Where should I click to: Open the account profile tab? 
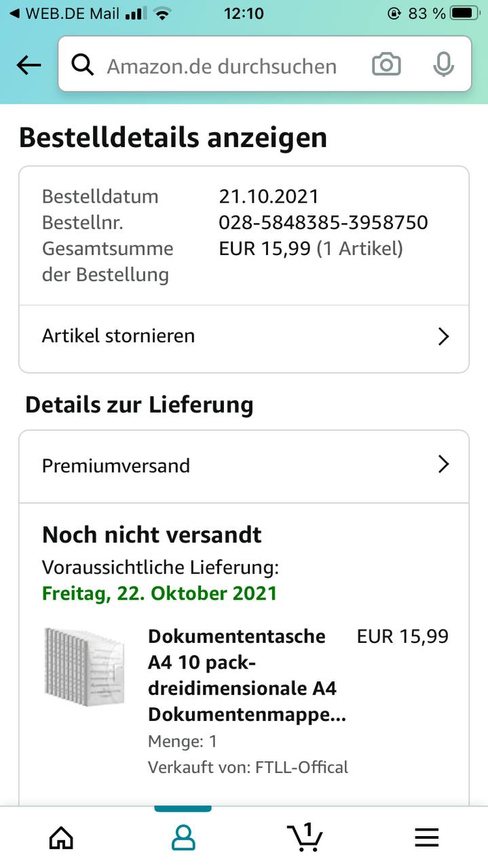[x=183, y=837]
